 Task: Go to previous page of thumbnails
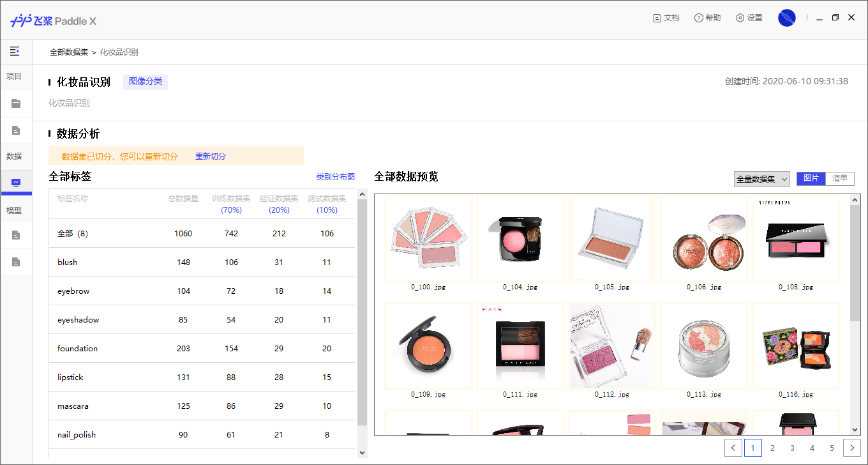[x=733, y=448]
